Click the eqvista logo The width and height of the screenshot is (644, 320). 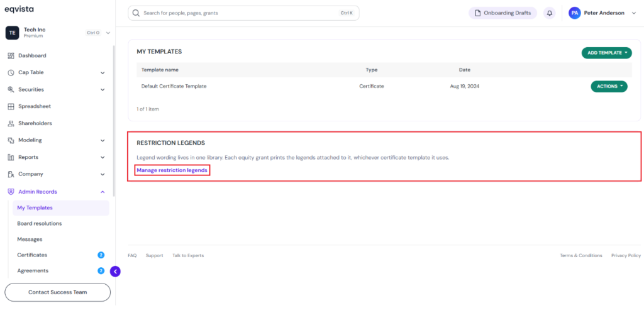coord(19,9)
